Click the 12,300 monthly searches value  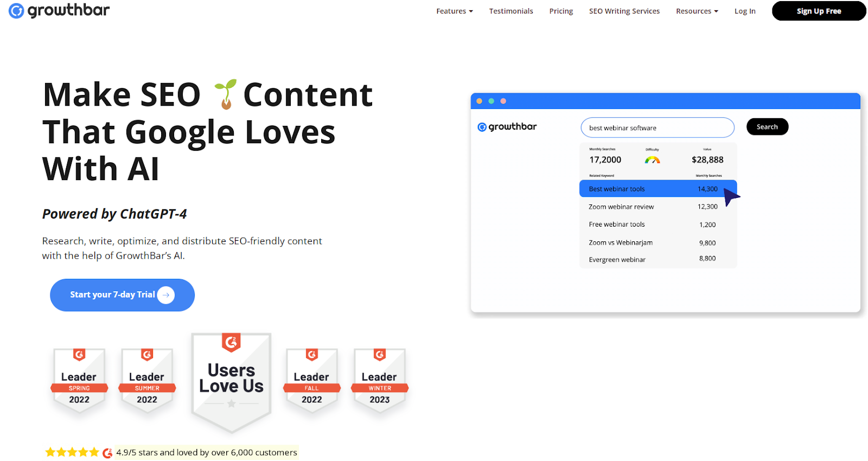(x=707, y=207)
